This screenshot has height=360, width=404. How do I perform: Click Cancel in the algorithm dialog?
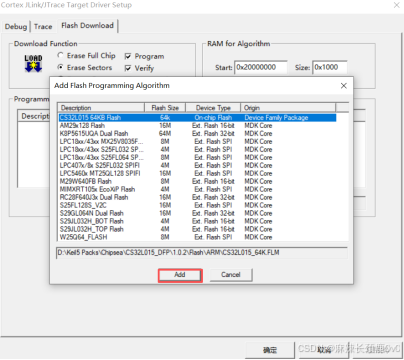click(x=231, y=275)
